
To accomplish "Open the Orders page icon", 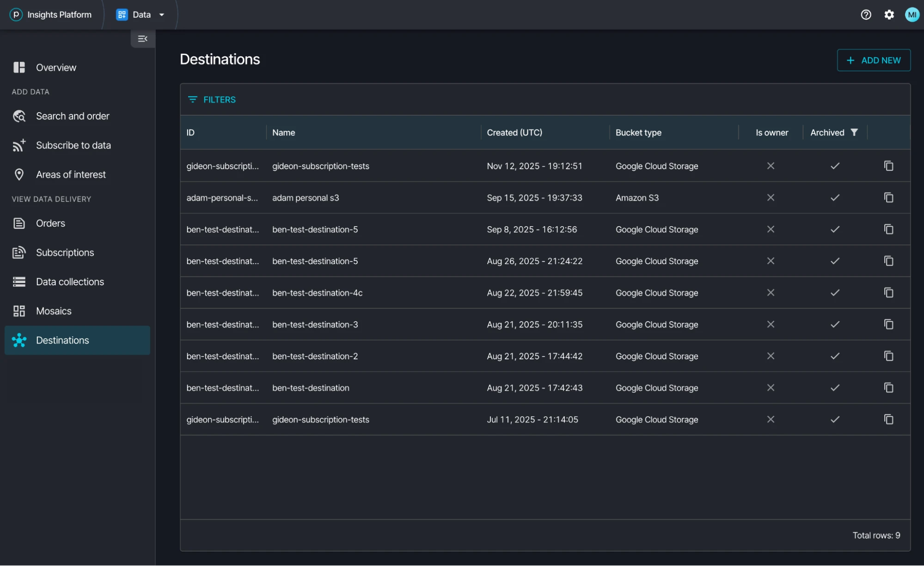I will [19, 223].
